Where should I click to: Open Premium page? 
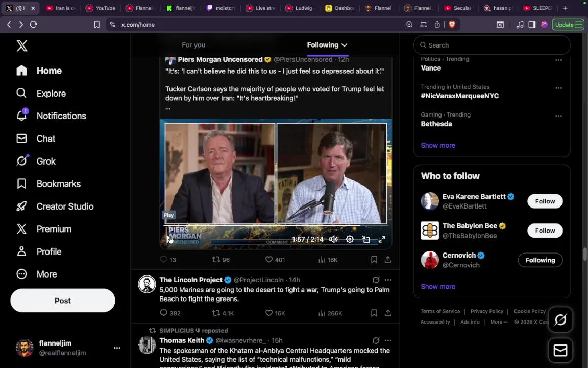coord(44,228)
